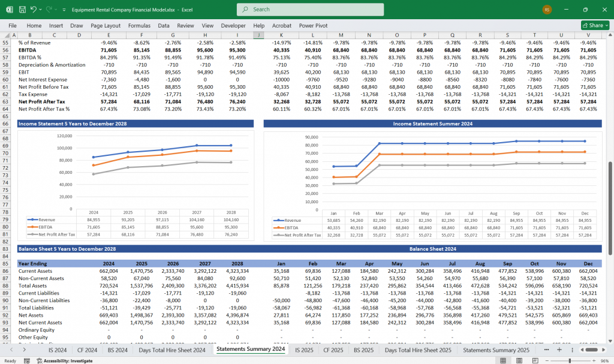The width and height of the screenshot is (614, 364).
Task: Switch to Normal view in the status bar
Action: pyautogui.click(x=502, y=360)
